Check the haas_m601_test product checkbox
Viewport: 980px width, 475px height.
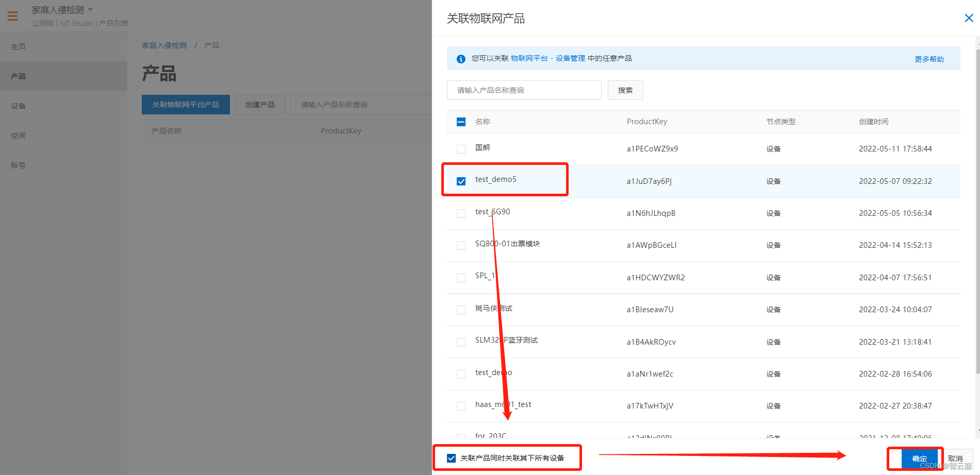click(461, 406)
